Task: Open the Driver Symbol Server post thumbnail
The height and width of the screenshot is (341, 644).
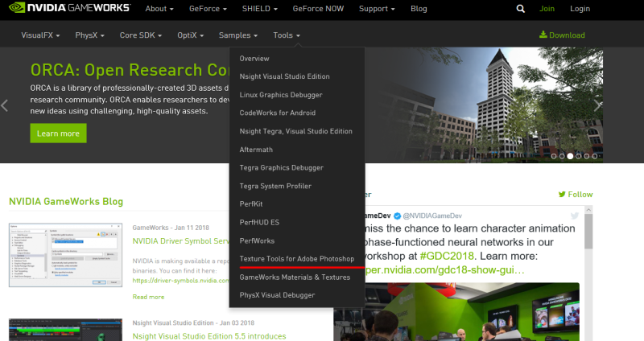Action: pyautogui.click(x=66, y=255)
